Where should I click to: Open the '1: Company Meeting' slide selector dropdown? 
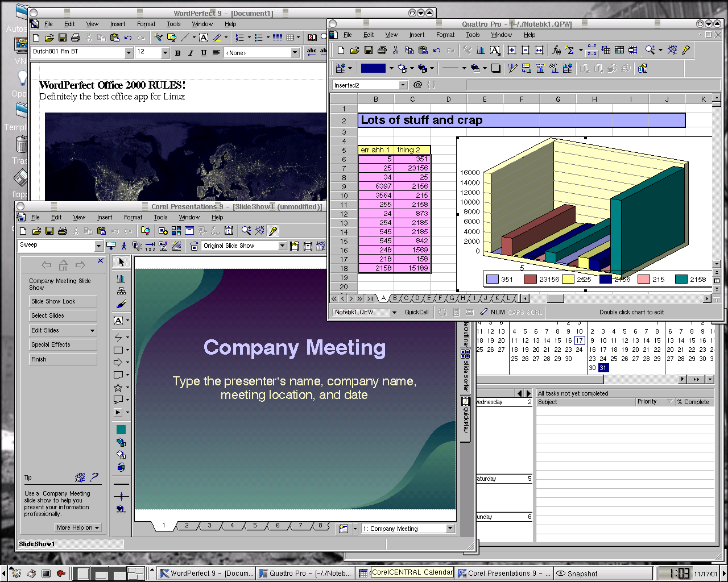click(450, 529)
